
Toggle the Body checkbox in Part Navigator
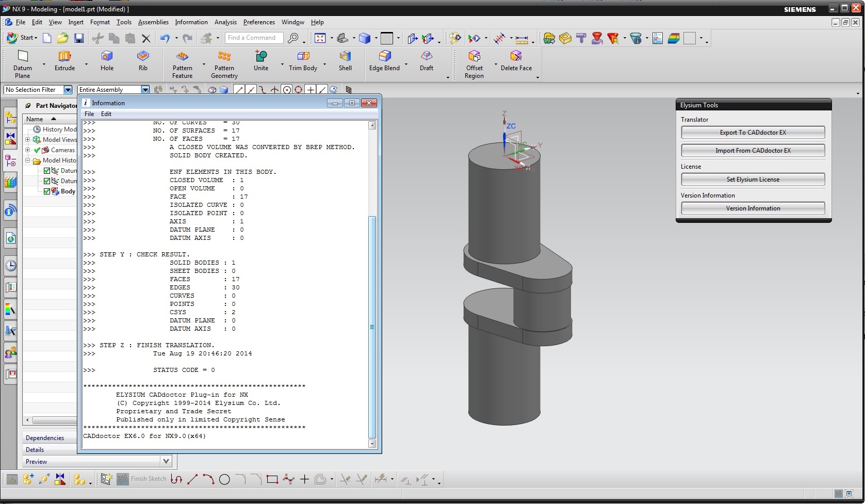(47, 191)
